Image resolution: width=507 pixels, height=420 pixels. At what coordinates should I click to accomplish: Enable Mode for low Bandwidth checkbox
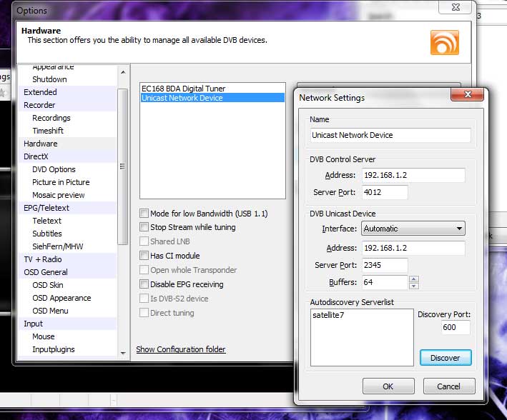coord(144,213)
